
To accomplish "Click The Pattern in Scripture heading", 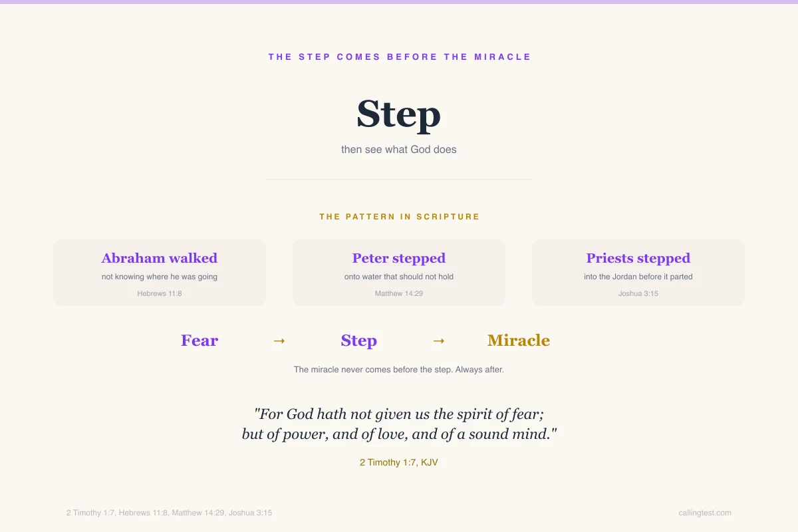I will (x=399, y=217).
